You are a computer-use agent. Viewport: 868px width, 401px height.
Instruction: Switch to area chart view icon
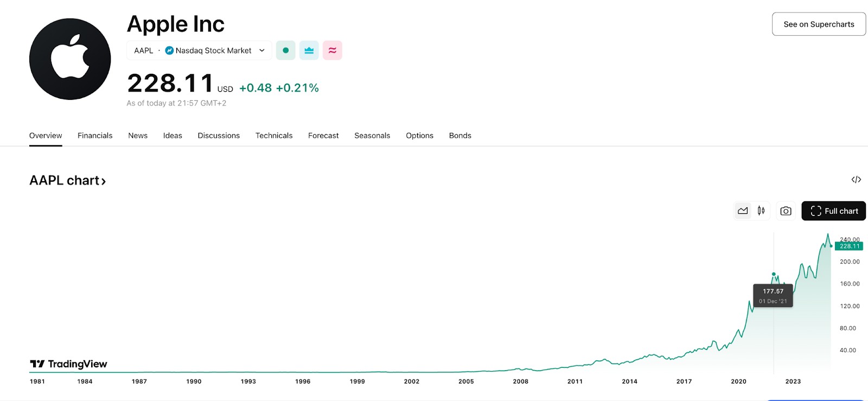coord(743,211)
